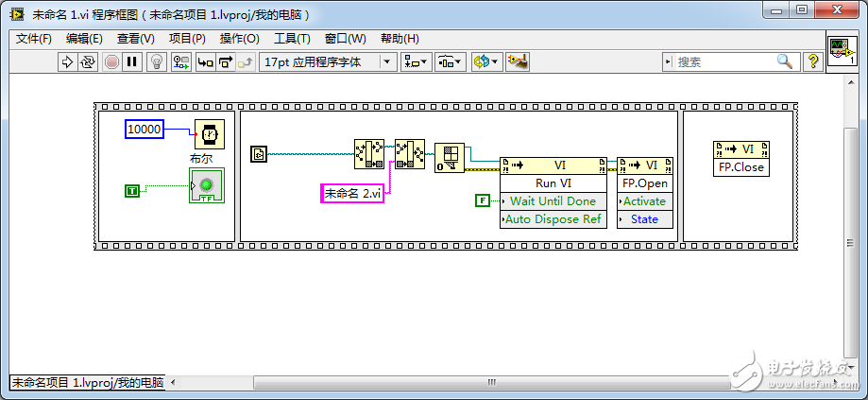
Task: Toggle the False boolean constant
Action: pyautogui.click(x=483, y=200)
